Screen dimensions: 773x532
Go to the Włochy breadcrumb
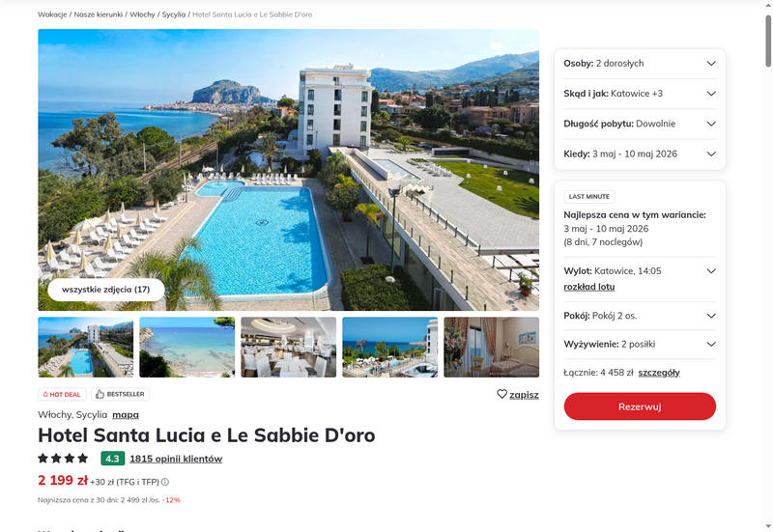(142, 14)
